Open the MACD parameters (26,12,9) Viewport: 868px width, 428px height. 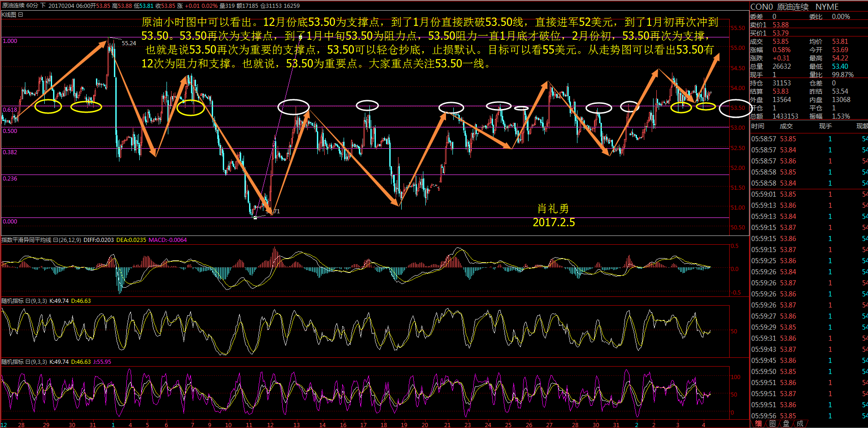70,240
